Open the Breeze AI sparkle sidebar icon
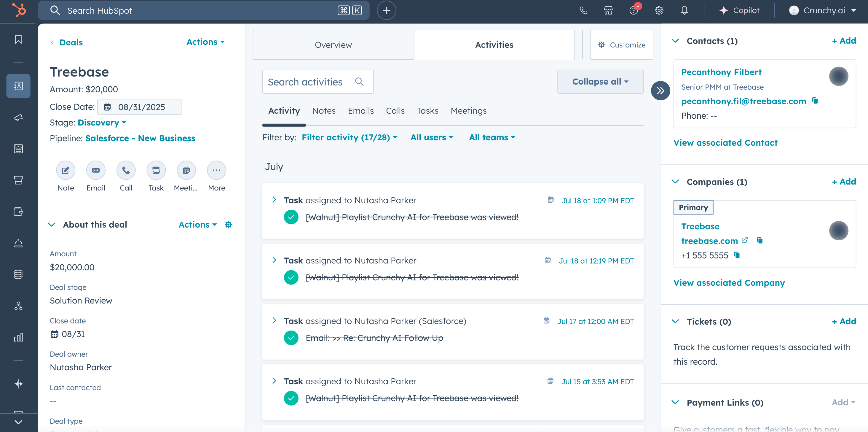Screen dimensions: 868x432 (19, 384)
